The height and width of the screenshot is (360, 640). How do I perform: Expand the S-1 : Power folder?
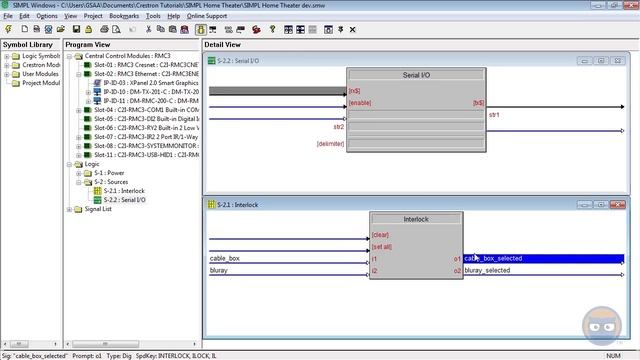[78, 173]
